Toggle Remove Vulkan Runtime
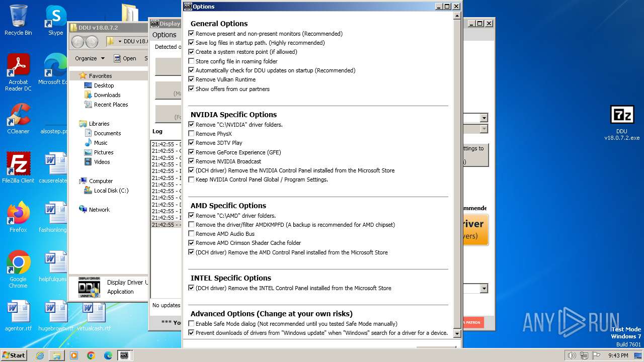Screen dimensions: 644x362 tap(191, 79)
